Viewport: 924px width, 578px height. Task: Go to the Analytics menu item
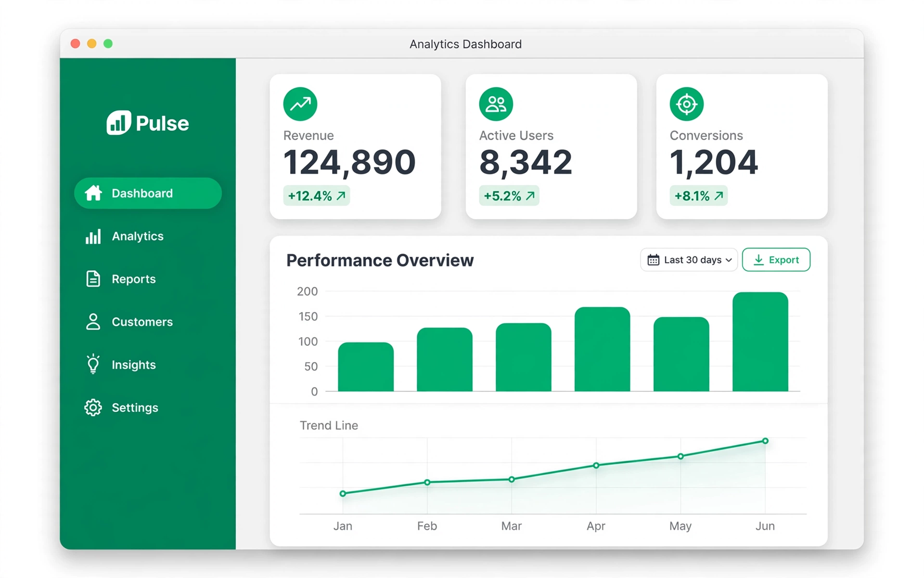coord(138,236)
